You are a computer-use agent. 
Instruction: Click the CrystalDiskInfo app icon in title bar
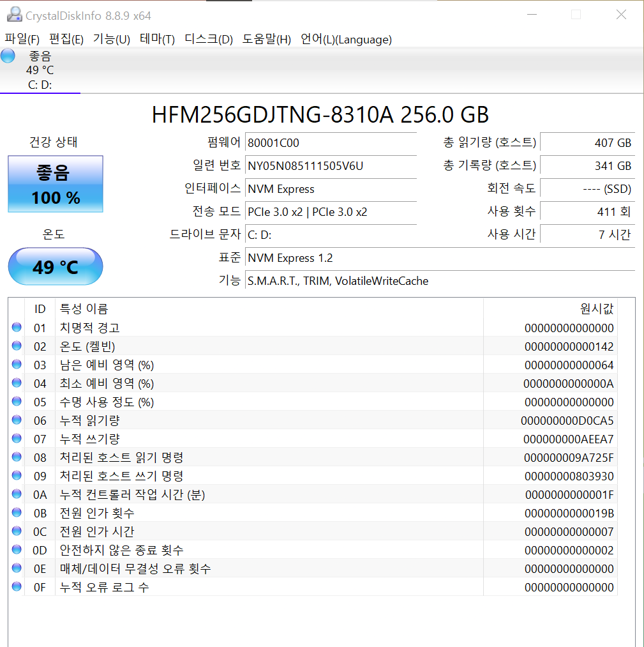[x=15, y=15]
